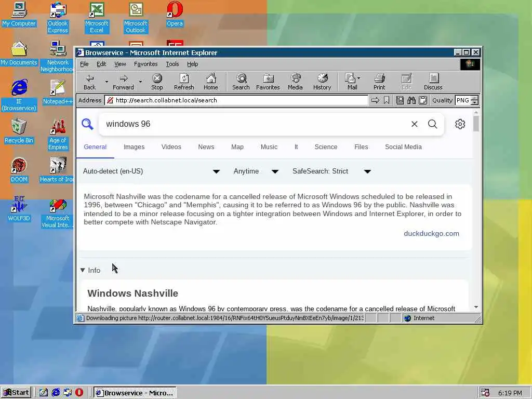Collapse the Info section
This screenshot has height=399, width=532.
[90, 270]
